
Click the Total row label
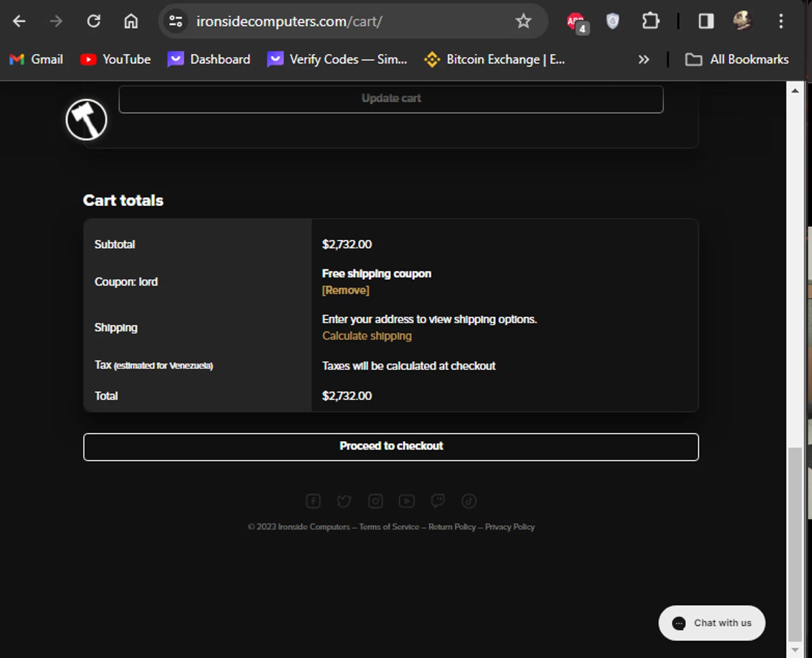(106, 396)
